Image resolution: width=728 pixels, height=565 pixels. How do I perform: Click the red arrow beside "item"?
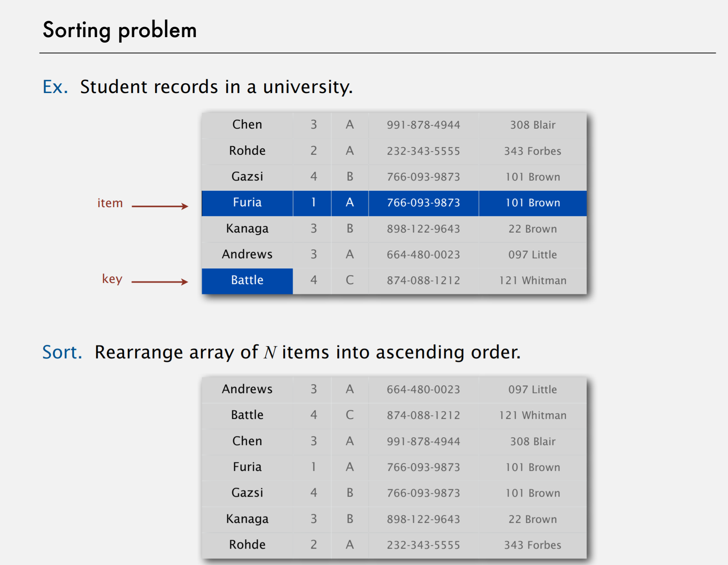[x=160, y=206]
